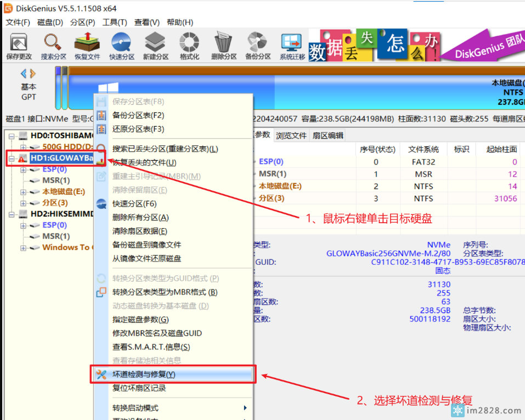Collapse the HD0:TOSHIBA disk node

(x=12, y=136)
